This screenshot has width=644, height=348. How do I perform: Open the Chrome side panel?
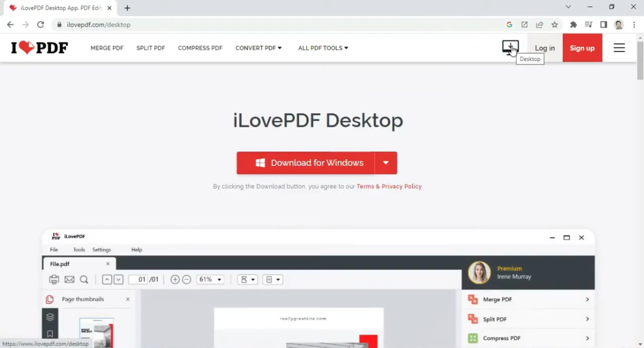(604, 25)
